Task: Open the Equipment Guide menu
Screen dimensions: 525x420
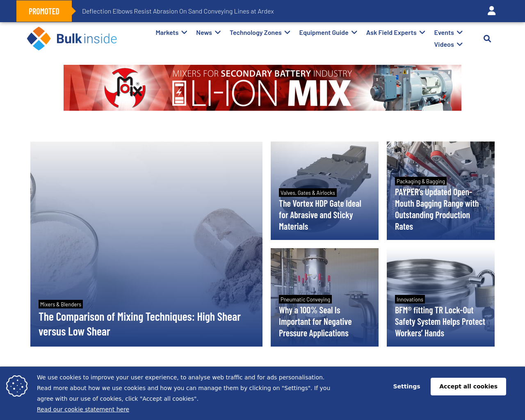Action: pos(324,32)
